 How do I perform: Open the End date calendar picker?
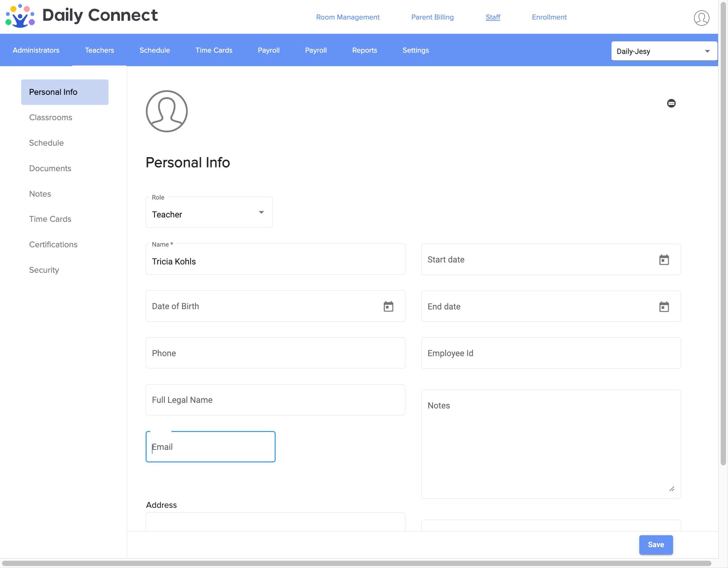pyautogui.click(x=664, y=307)
